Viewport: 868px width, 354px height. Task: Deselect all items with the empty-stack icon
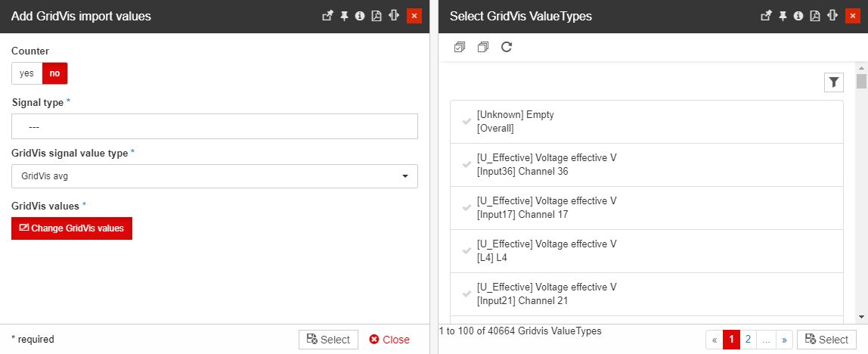482,47
